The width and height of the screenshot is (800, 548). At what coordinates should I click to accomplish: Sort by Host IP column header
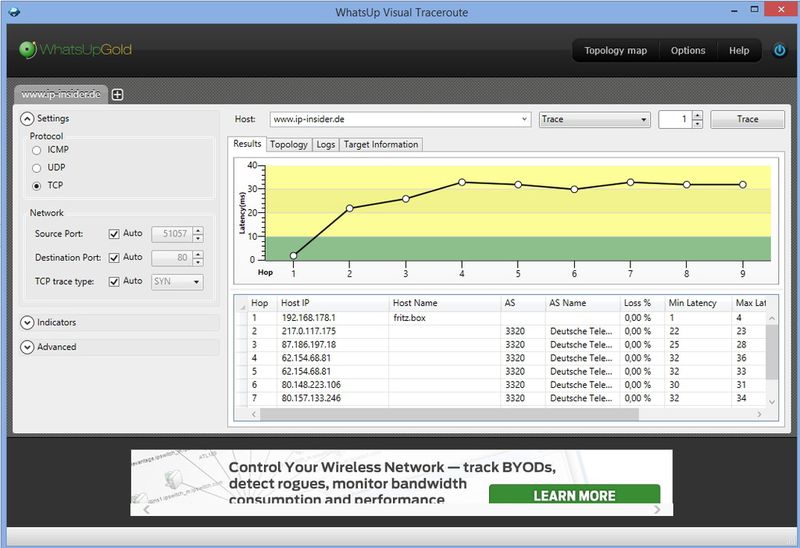click(333, 303)
